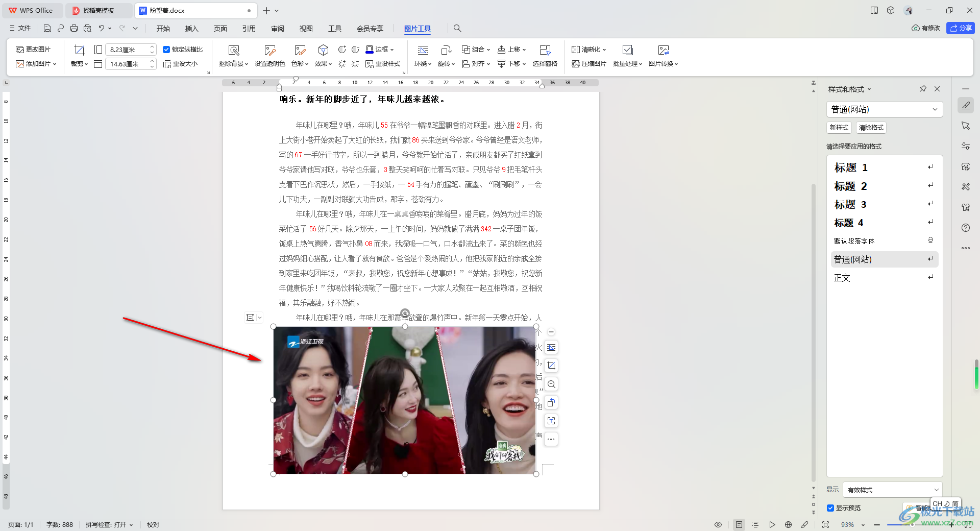Click the decrease brightness icon
Viewport: 980px width, 531px height.
click(355, 64)
